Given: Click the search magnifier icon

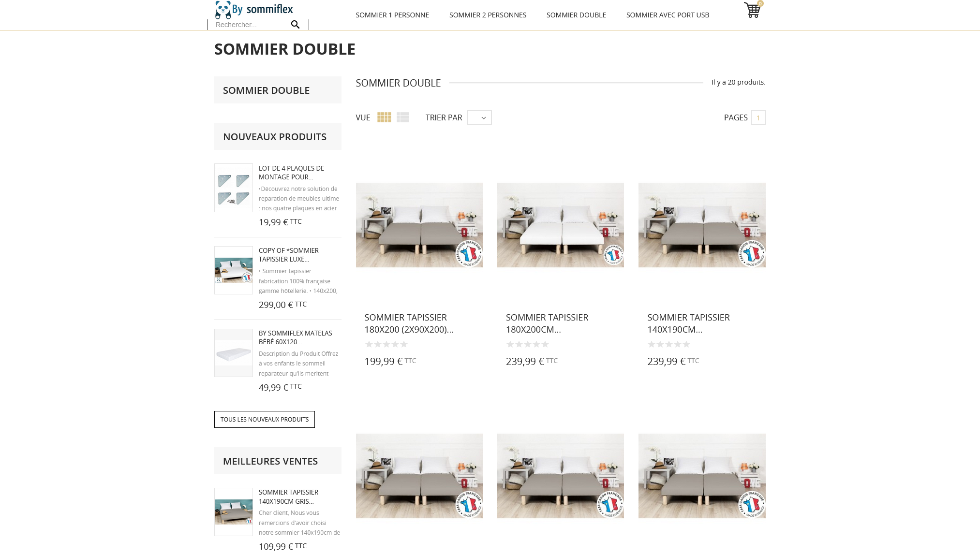Looking at the screenshot, I should (x=295, y=25).
